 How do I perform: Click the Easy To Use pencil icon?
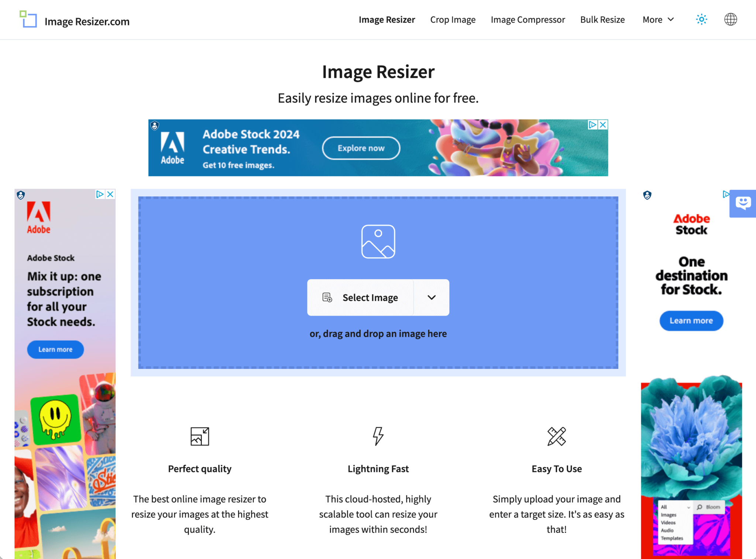tap(556, 436)
